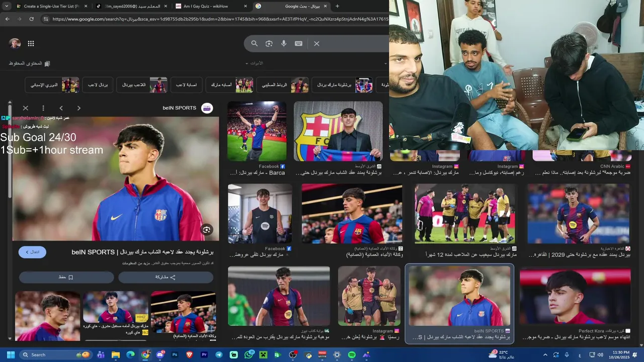Open beIN SPORTS source in preview header

(x=187, y=108)
